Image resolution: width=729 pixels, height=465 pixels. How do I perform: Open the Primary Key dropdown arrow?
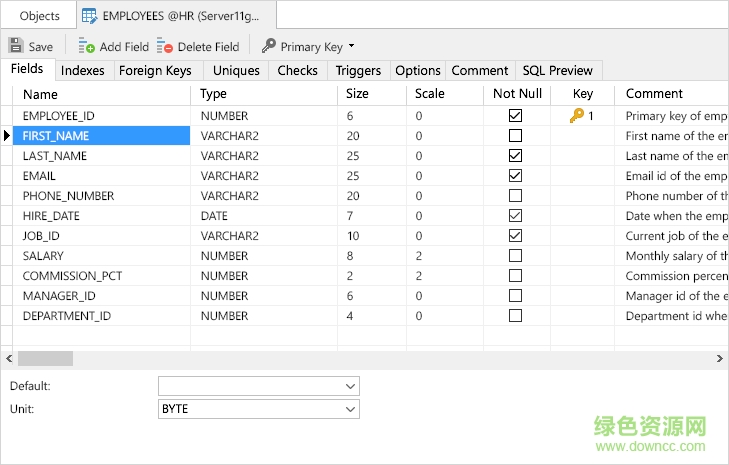tap(351, 46)
